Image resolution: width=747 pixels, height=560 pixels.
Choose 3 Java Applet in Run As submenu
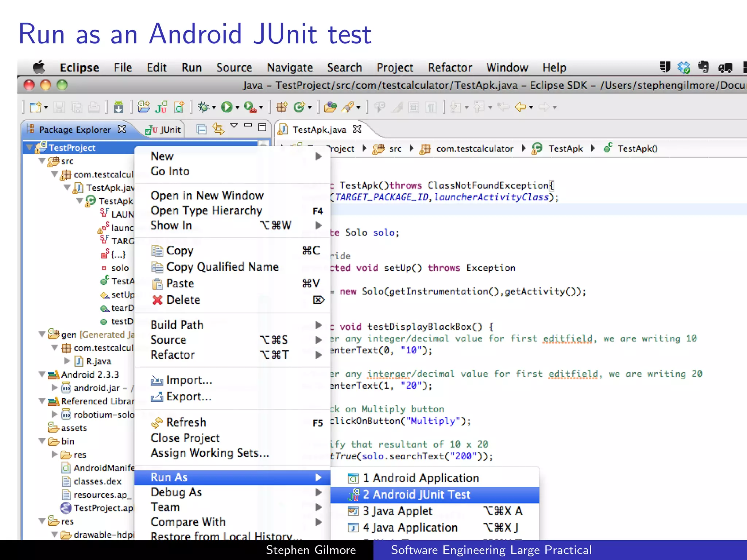[435, 511]
